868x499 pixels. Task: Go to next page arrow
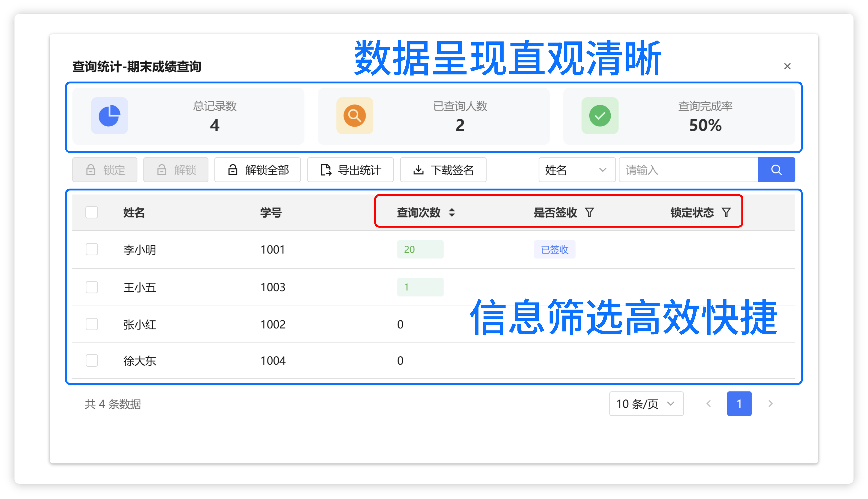click(x=770, y=404)
